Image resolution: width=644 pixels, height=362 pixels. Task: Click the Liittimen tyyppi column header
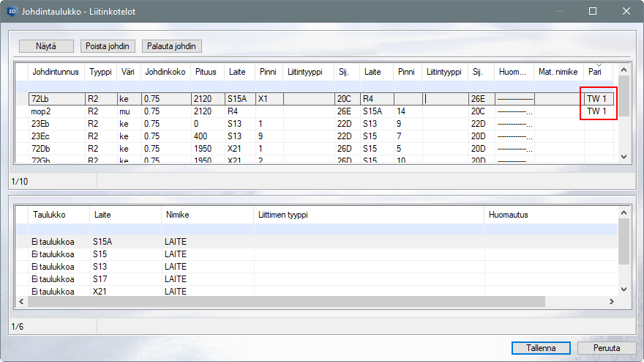coord(283,215)
